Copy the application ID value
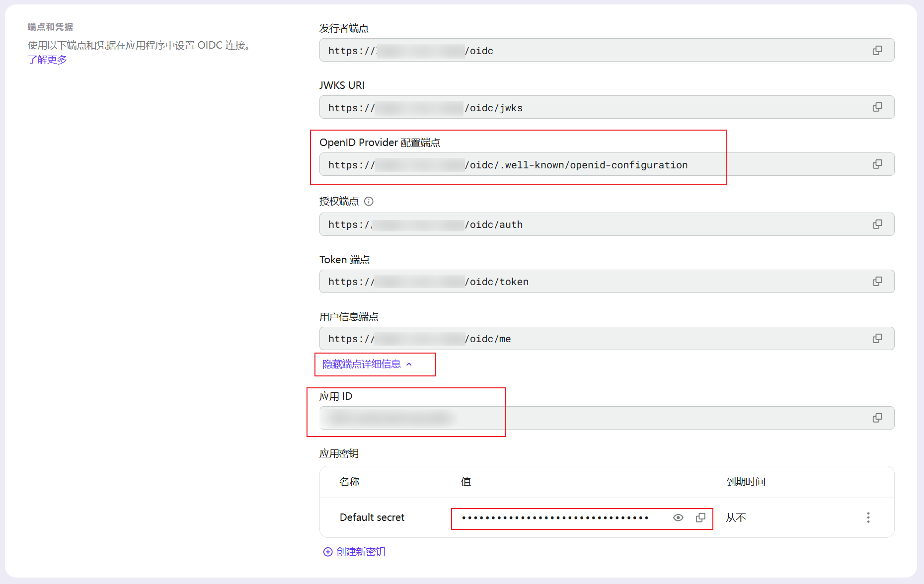This screenshot has width=924, height=584. [877, 418]
